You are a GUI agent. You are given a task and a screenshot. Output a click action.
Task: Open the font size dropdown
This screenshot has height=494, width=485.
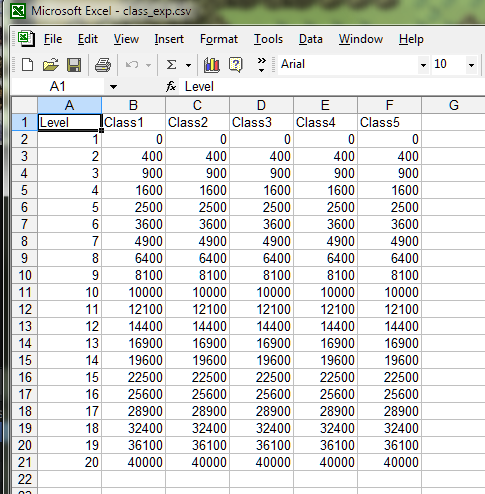coord(471,65)
